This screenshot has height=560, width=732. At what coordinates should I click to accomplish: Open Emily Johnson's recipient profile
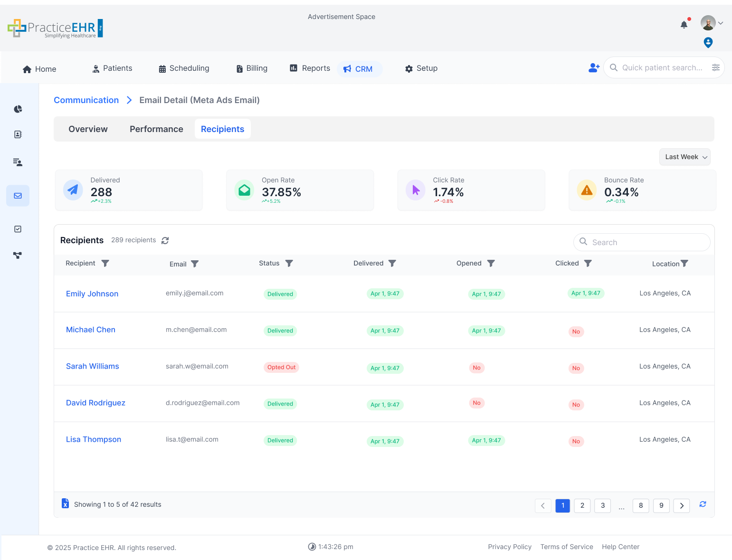click(x=92, y=294)
